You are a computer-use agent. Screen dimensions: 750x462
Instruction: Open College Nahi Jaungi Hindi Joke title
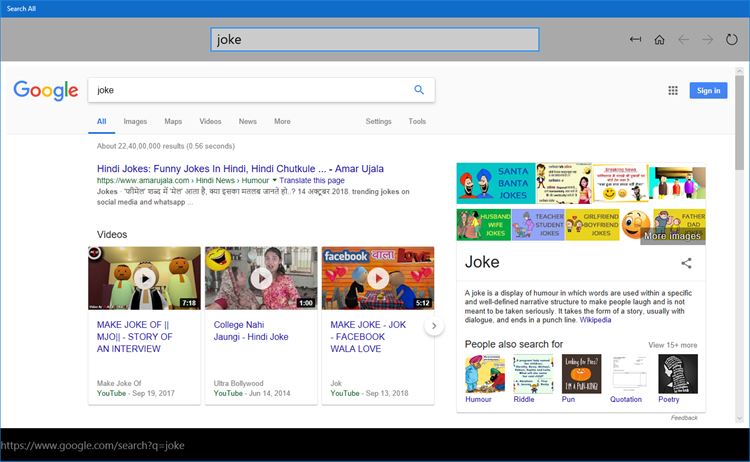pos(251,330)
